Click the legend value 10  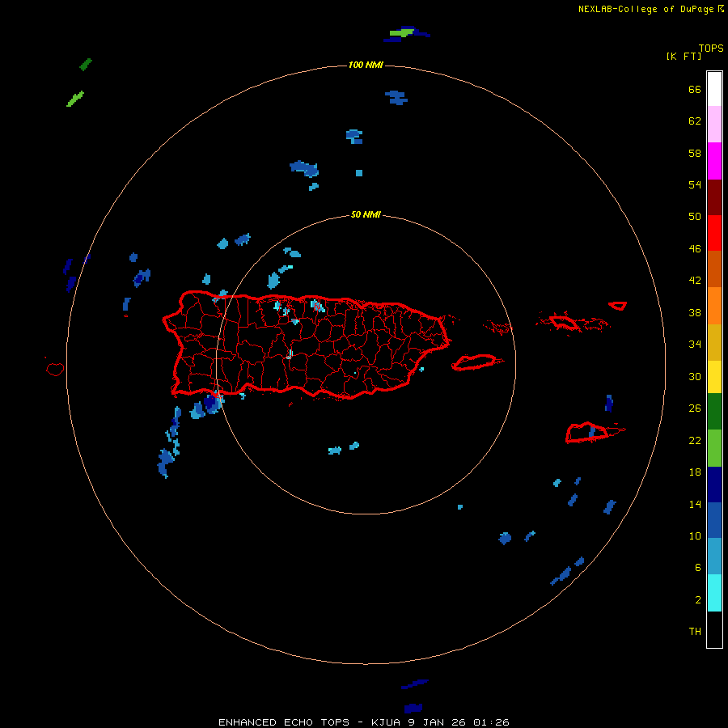[695, 535]
